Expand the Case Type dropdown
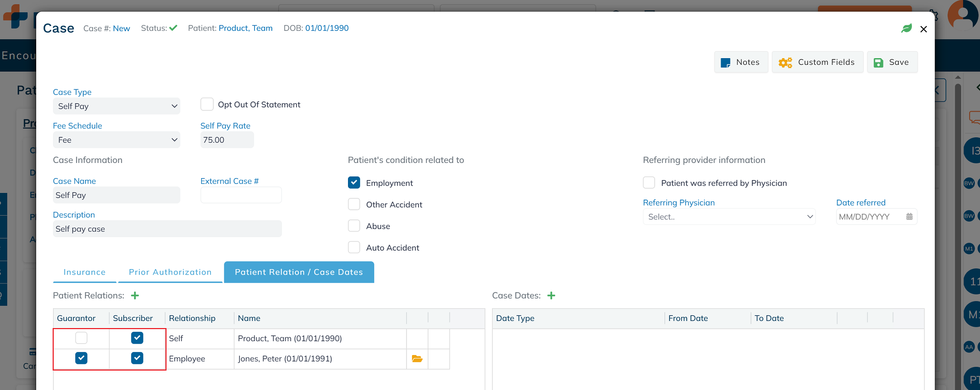This screenshot has height=390, width=980. pos(117,106)
